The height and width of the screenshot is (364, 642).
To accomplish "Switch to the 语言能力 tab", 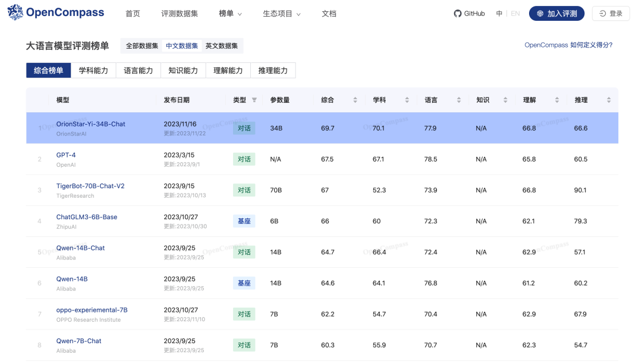I will pos(139,70).
